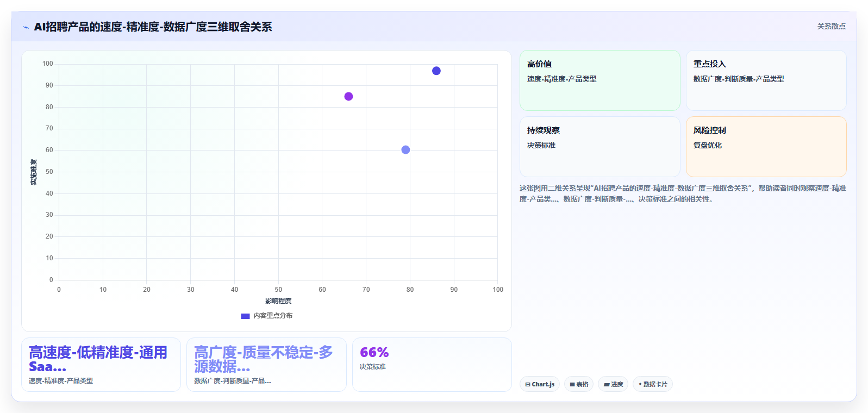Click the 数据卡片 tag chip

click(x=653, y=384)
